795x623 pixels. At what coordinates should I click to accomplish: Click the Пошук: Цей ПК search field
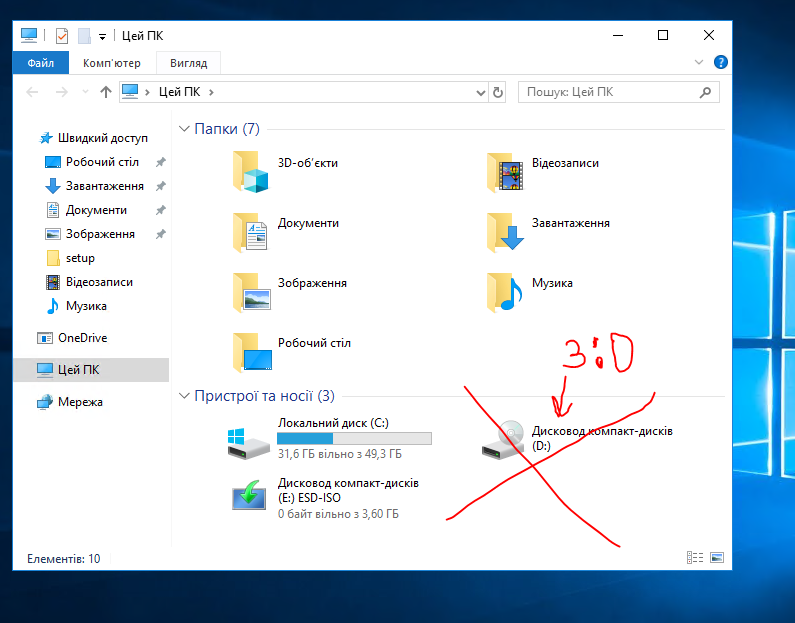(x=610, y=92)
